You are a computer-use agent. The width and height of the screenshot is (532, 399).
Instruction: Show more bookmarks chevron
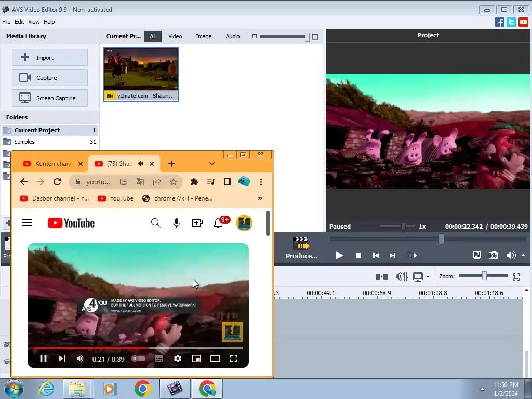260,198
